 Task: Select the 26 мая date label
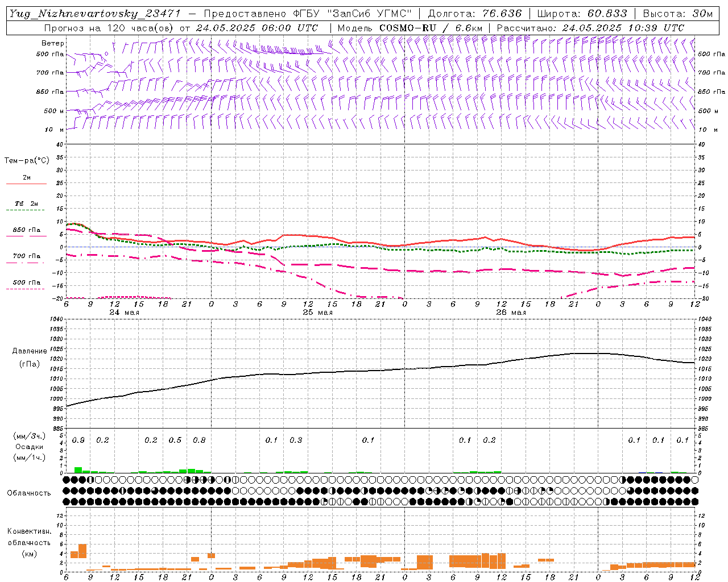point(511,313)
